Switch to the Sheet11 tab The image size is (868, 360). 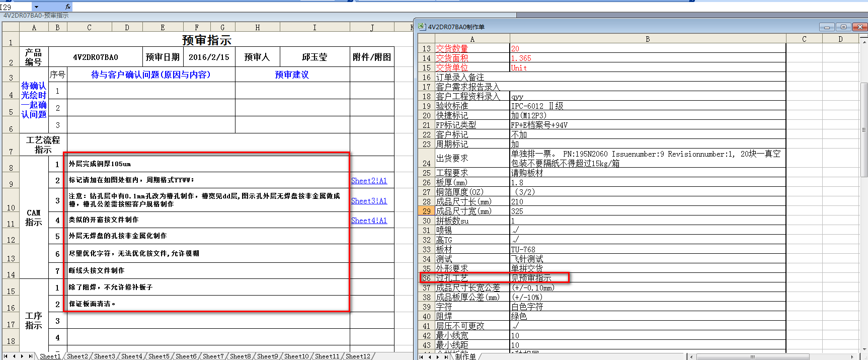(327, 356)
